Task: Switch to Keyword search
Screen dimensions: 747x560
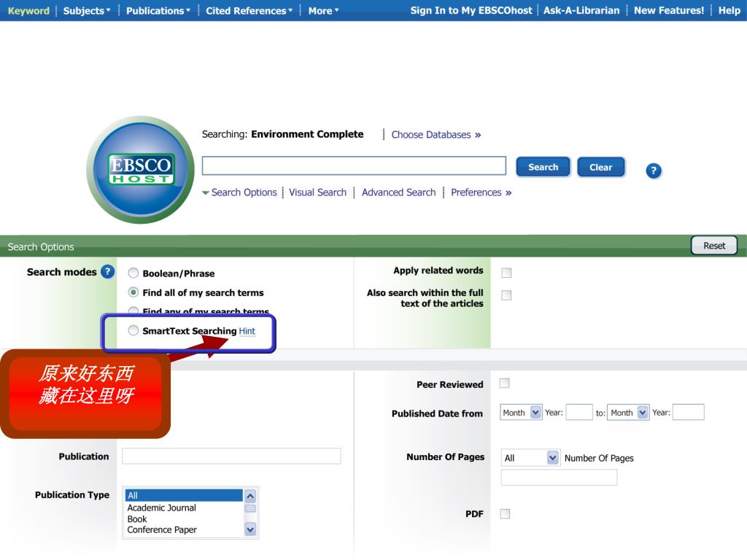Action: pos(28,10)
